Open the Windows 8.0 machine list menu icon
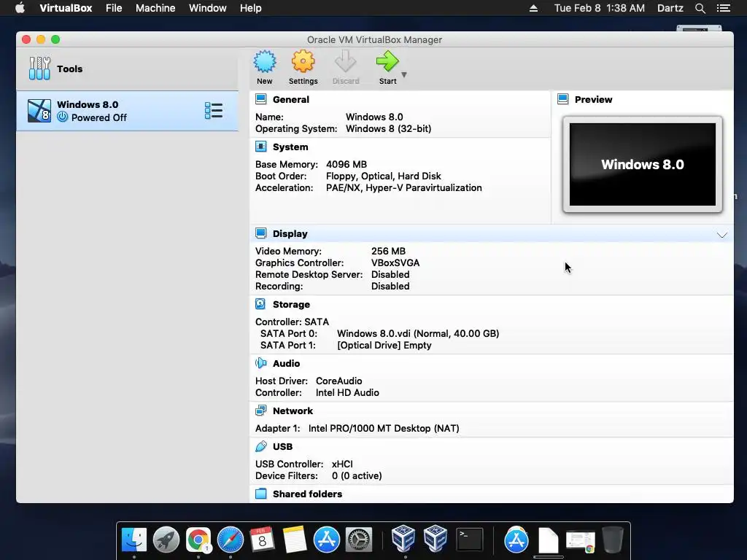Image resolution: width=747 pixels, height=560 pixels. 214,111
